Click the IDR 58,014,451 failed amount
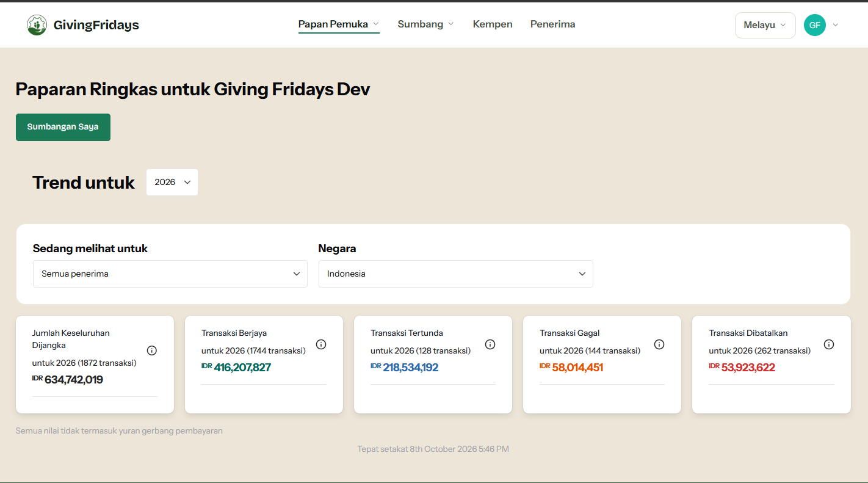 click(x=571, y=368)
